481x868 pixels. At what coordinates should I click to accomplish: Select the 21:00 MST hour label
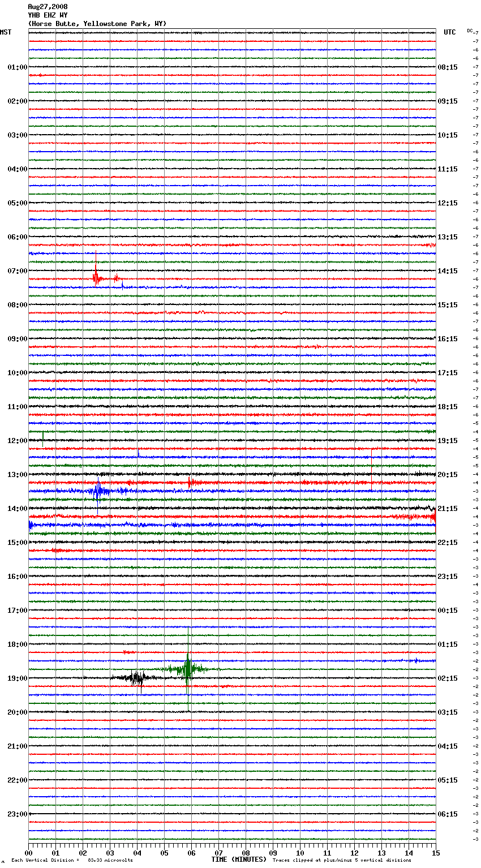pos(18,746)
